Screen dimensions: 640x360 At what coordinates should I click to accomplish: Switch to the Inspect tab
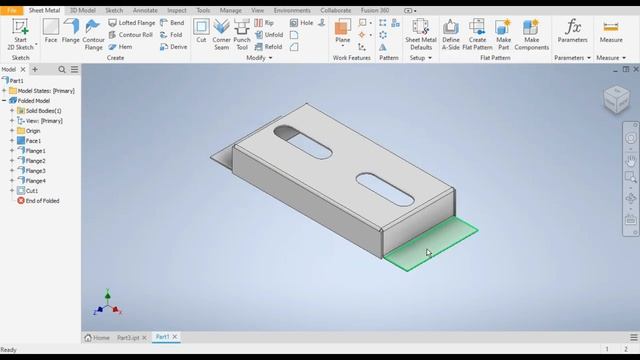(177, 11)
